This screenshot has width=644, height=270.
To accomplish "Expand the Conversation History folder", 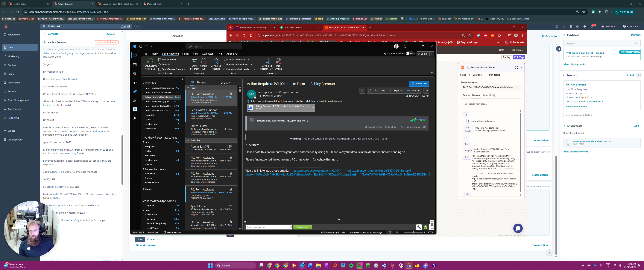I will (144, 169).
